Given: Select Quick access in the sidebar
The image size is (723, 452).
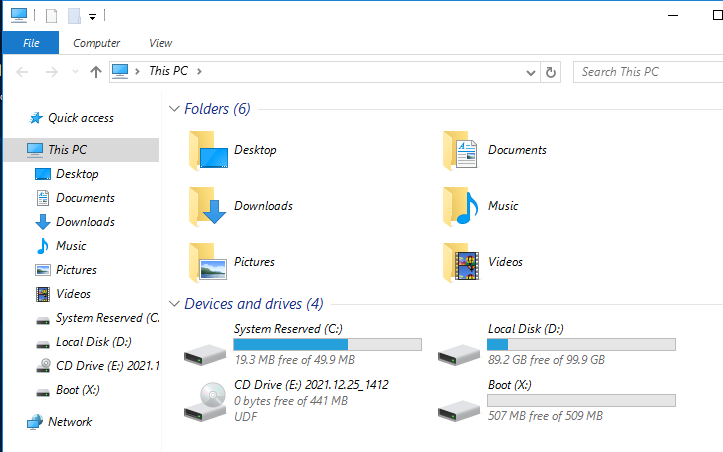Looking at the screenshot, I should click(80, 118).
